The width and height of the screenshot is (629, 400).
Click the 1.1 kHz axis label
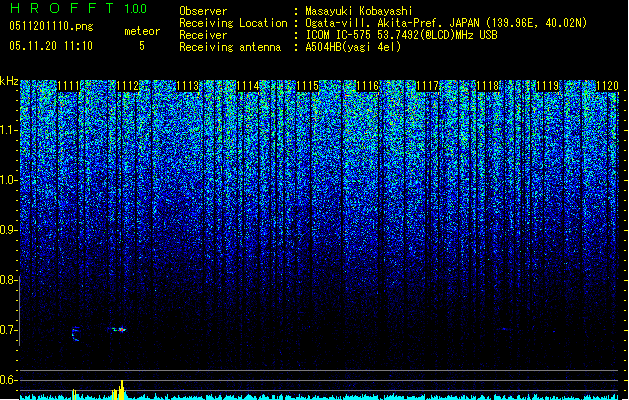click(x=9, y=130)
